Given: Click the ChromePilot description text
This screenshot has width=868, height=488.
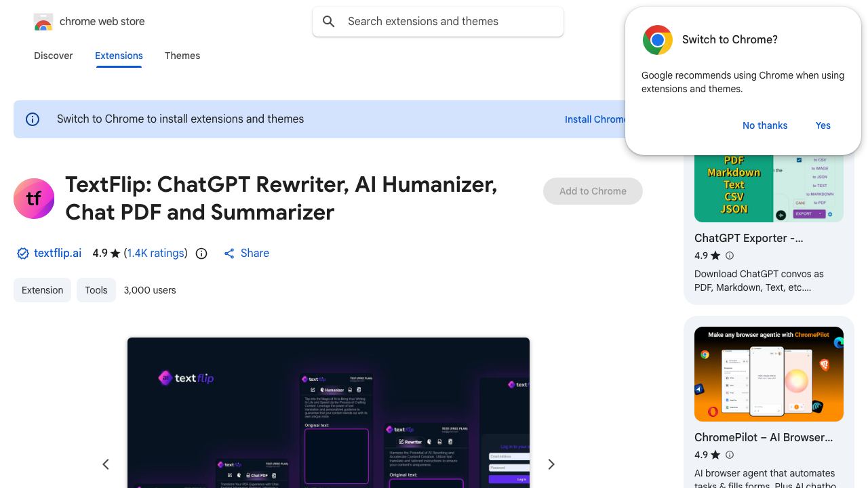Looking at the screenshot, I should (x=765, y=478).
